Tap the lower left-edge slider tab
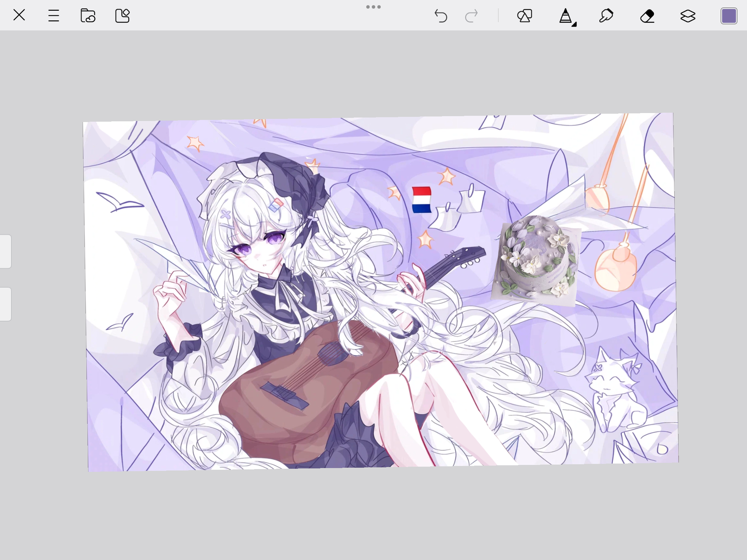747x560 pixels. [5, 304]
